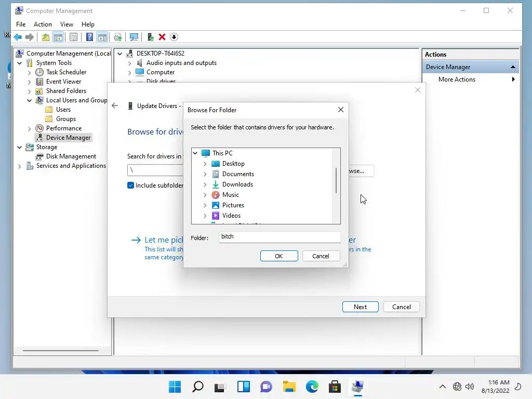
Task: Click the Back arrow toolbar icon
Action: (x=18, y=37)
